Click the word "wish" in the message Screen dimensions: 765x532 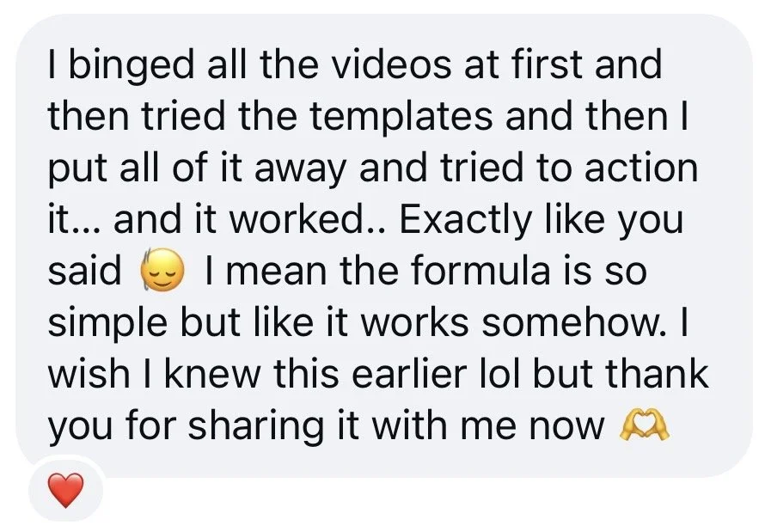click(89, 373)
